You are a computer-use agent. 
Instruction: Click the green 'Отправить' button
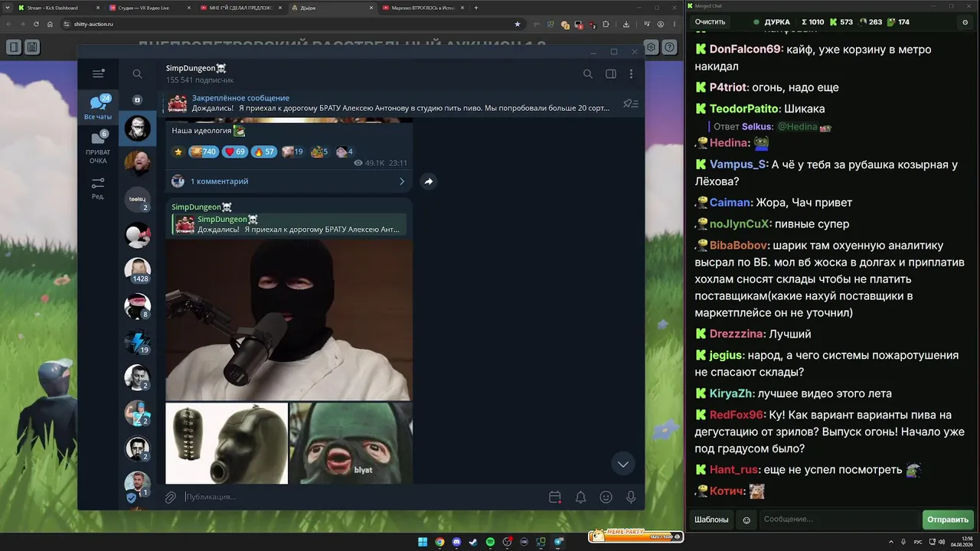pyautogui.click(x=948, y=520)
